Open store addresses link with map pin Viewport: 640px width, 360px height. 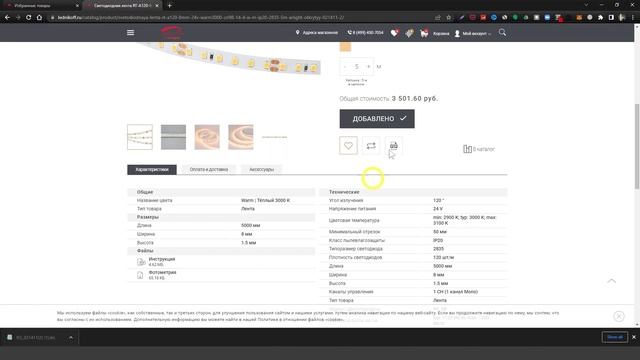(316, 33)
